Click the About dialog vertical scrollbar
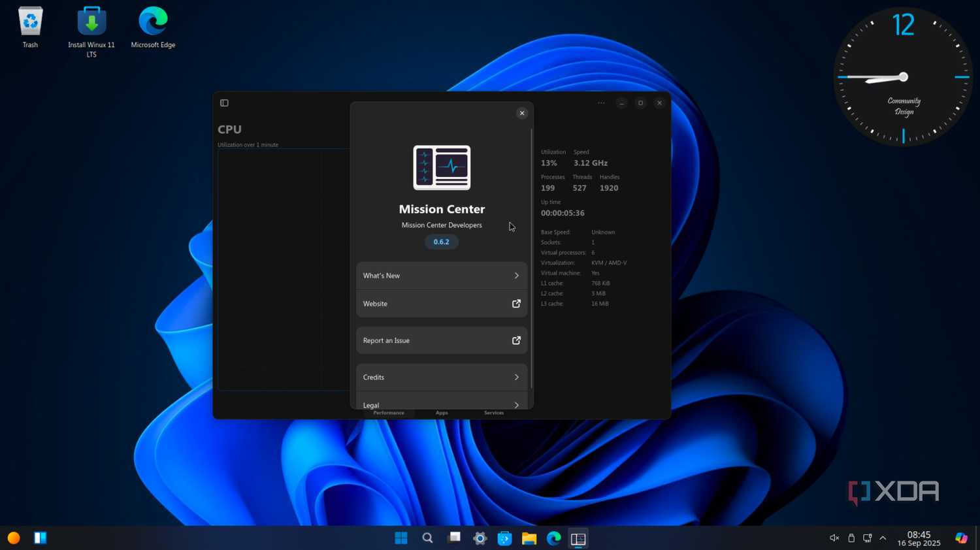 [x=532, y=258]
